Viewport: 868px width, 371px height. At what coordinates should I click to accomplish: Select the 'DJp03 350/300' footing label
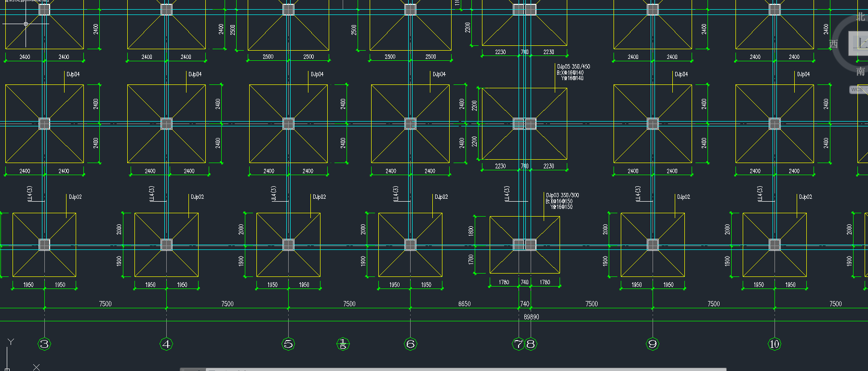[x=562, y=195]
